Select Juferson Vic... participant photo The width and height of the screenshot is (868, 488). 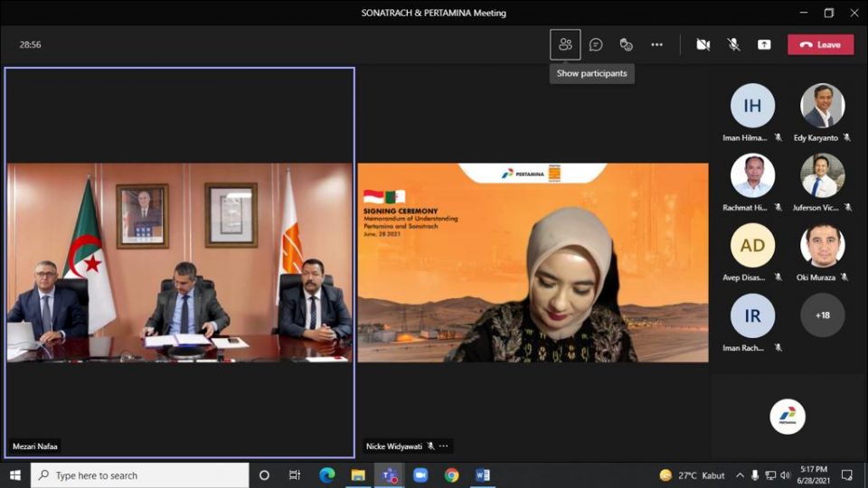(x=823, y=175)
